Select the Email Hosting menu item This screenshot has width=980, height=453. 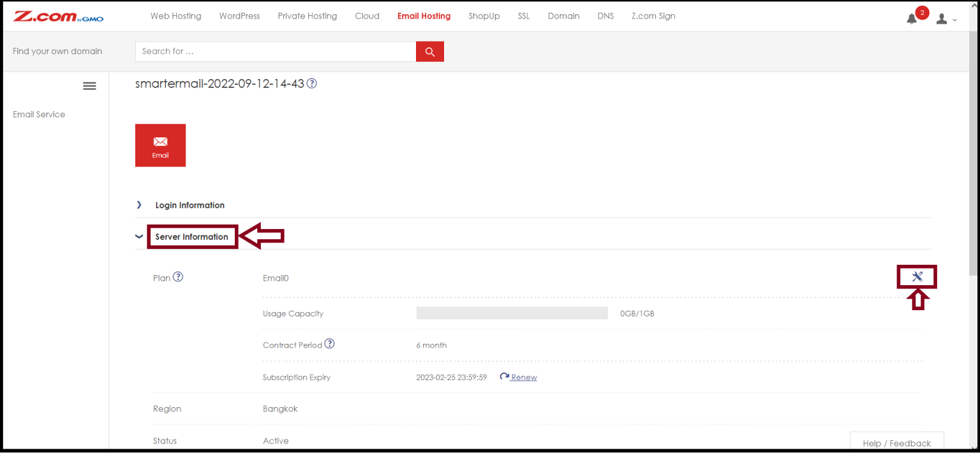point(424,16)
